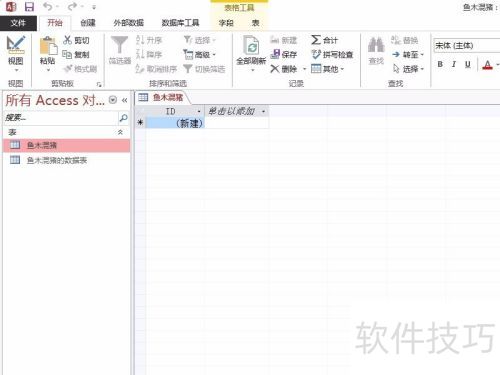Toggle bold B formatting
The height and width of the screenshot is (375, 500).
[x=440, y=64]
